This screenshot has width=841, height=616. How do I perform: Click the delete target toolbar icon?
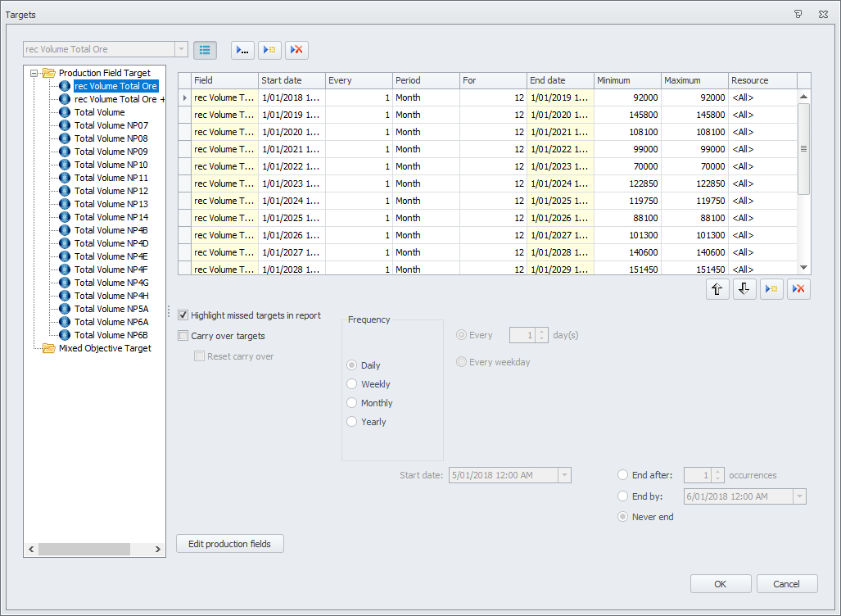tap(296, 50)
